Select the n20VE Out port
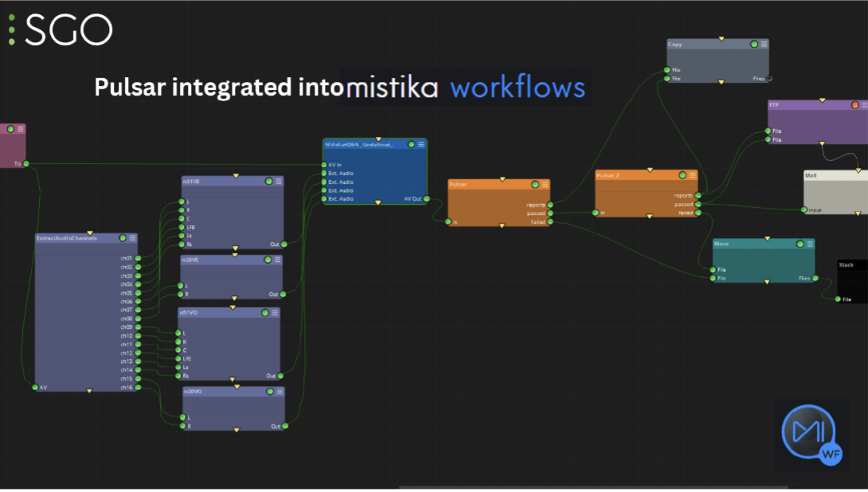This screenshot has height=492, width=868. point(283,295)
